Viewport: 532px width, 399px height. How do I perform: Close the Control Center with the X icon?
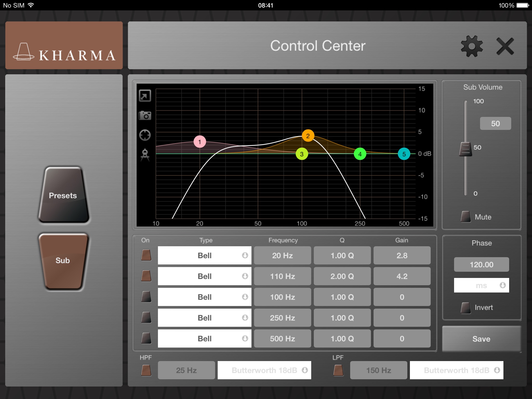coord(505,46)
